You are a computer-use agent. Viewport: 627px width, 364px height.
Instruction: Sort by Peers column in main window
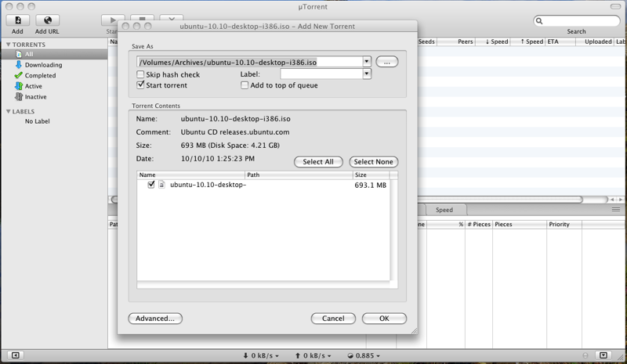[456, 41]
